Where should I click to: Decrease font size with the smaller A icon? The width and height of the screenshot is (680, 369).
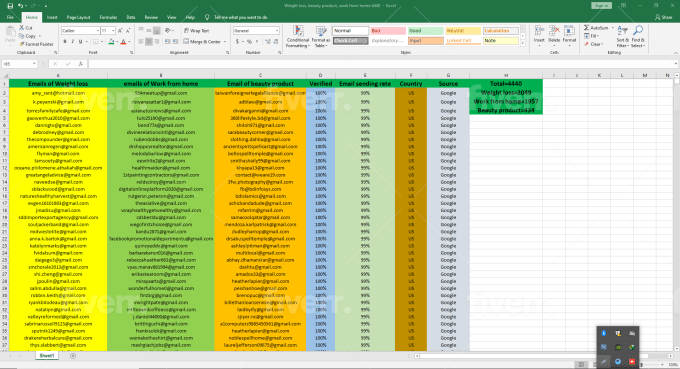click(x=128, y=31)
